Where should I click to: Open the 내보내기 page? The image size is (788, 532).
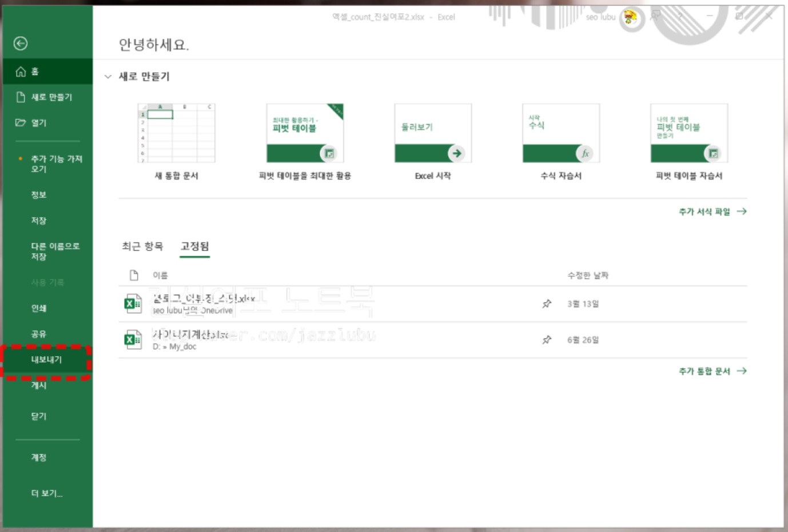coord(47,360)
